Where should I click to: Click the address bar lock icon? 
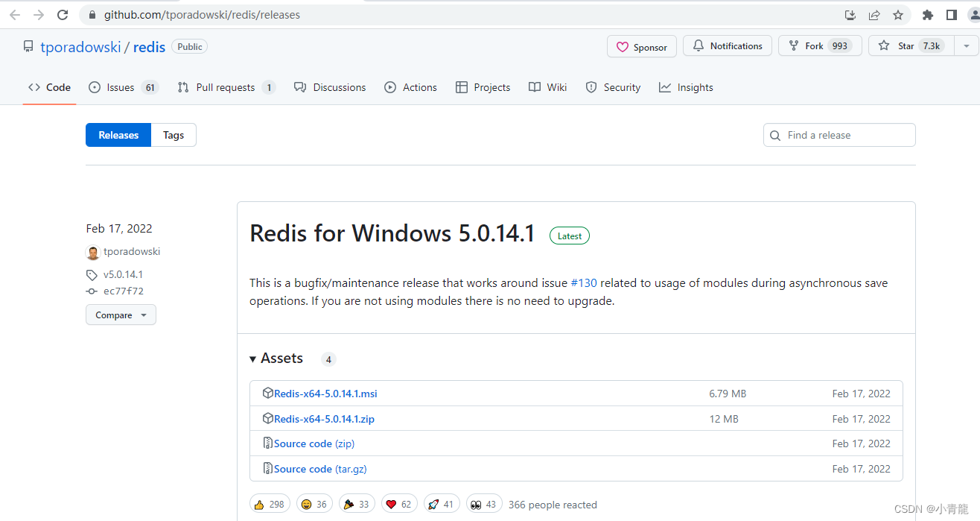click(x=92, y=15)
